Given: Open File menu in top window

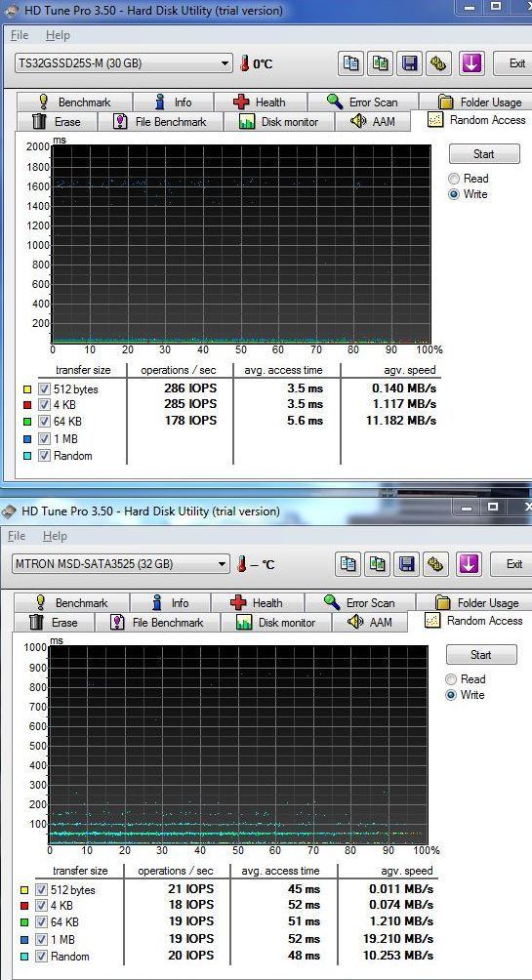Looking at the screenshot, I should click(20, 35).
